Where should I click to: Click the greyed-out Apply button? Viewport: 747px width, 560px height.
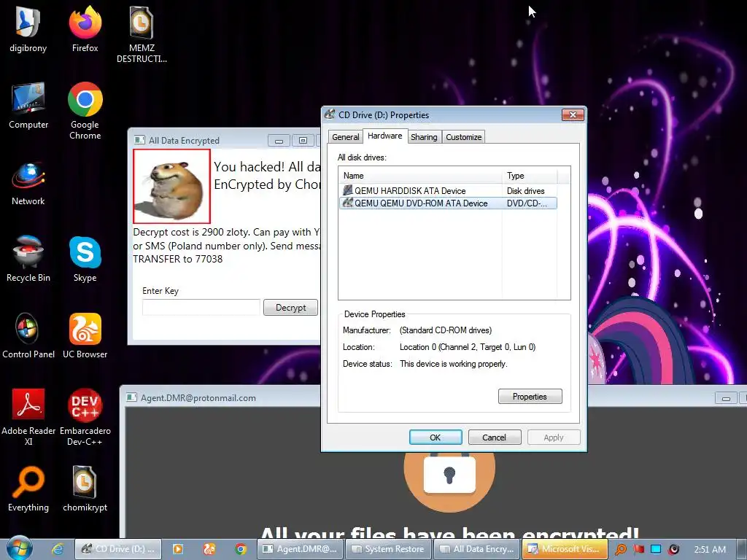[554, 437]
